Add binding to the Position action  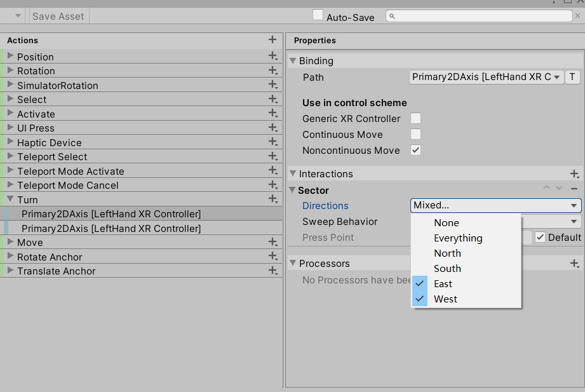(x=272, y=57)
